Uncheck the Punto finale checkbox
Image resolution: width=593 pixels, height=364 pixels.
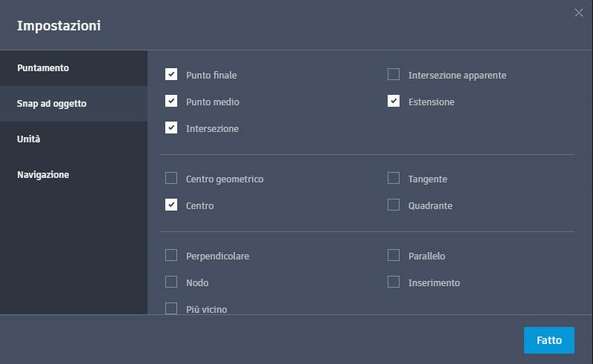point(171,74)
